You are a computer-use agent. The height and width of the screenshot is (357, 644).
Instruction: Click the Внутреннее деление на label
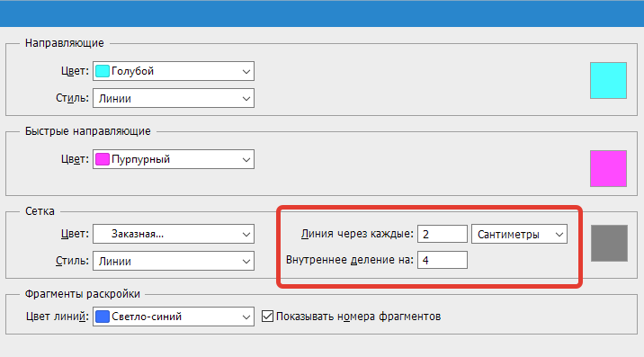point(350,260)
